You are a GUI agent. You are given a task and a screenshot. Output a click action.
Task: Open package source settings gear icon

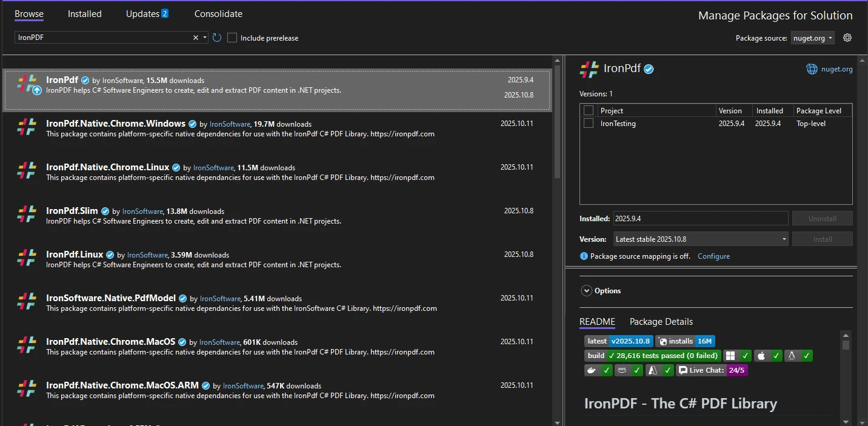pos(847,38)
